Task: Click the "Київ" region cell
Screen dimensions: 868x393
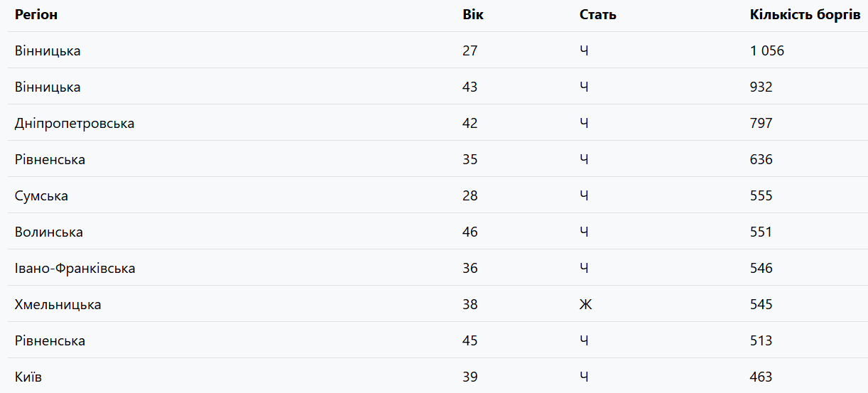Action: pos(28,377)
